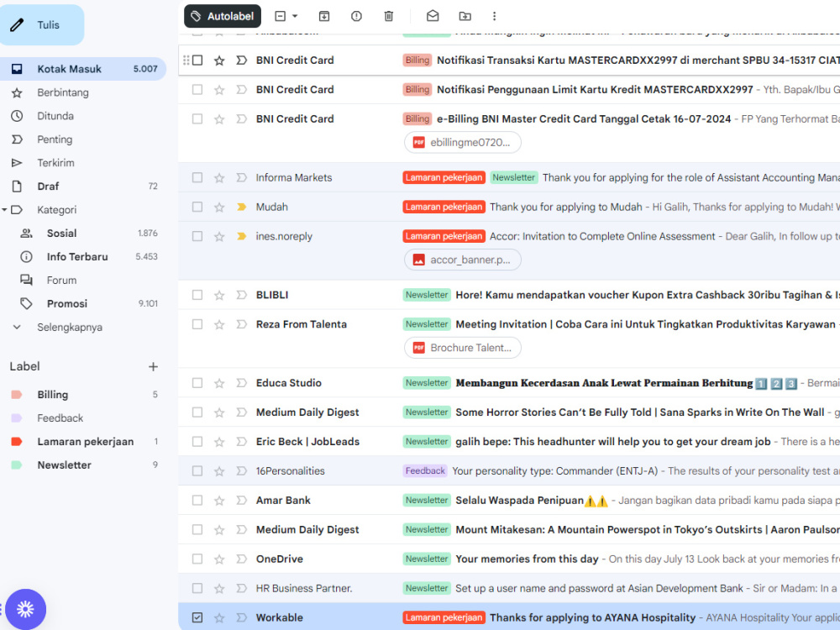Click drag handle on BNI Transaksi row

(x=186, y=60)
